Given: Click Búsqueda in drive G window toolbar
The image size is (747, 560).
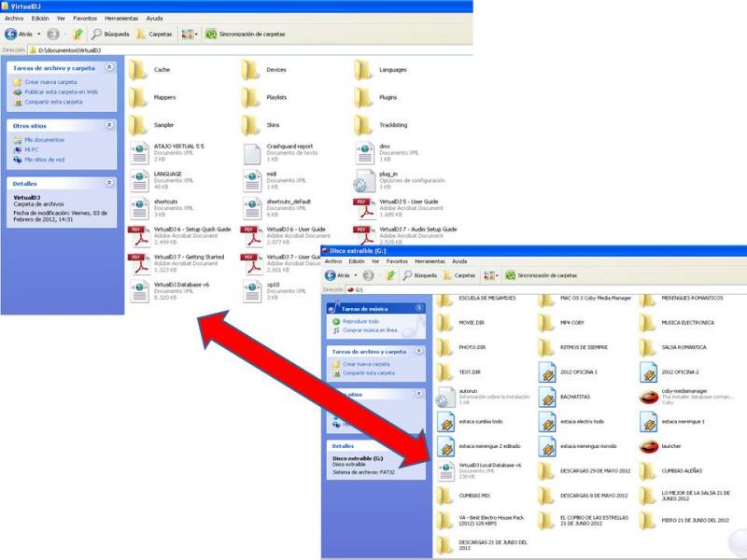Looking at the screenshot, I should click(x=419, y=275).
